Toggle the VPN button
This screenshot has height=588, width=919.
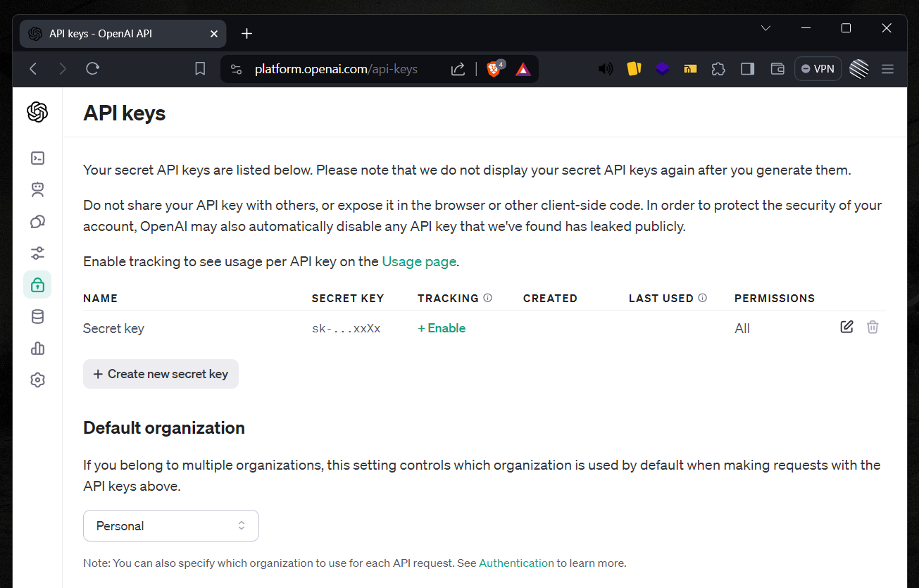(818, 69)
